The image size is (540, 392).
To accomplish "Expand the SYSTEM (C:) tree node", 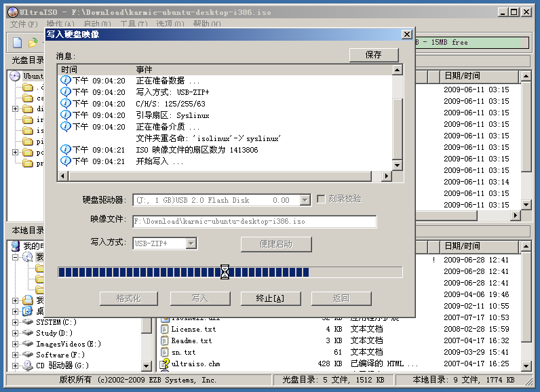I will (15, 322).
